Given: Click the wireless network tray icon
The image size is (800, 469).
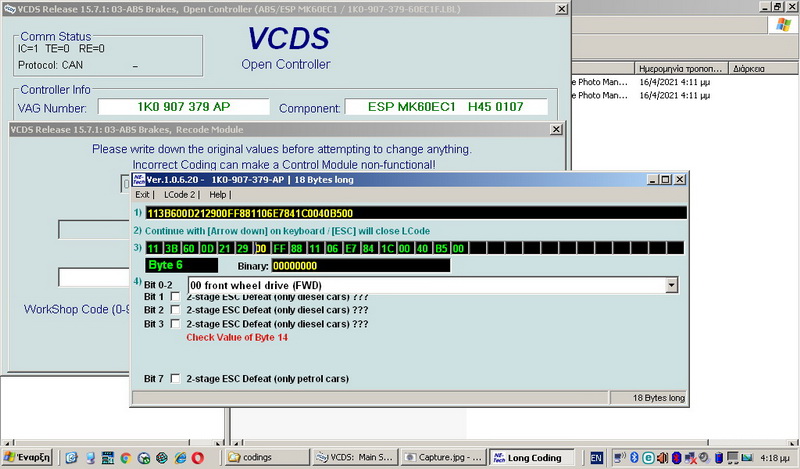Looking at the screenshot, I should (620, 457).
